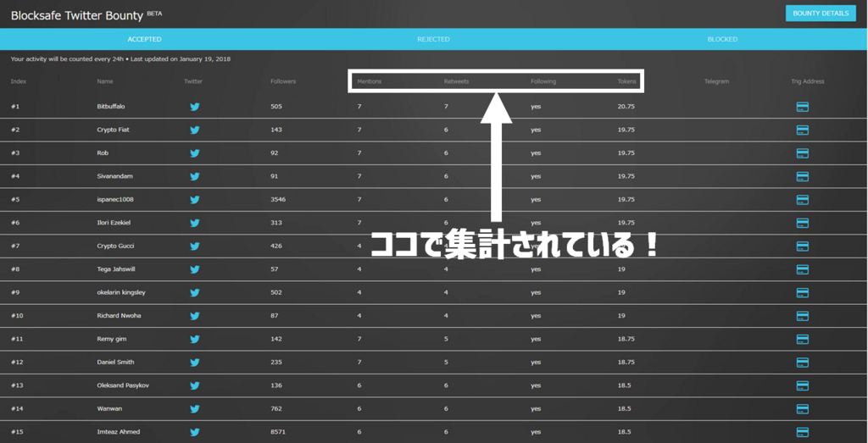868x443 pixels.
Task: Click Rob's Twitter bird icon
Action: pos(195,153)
